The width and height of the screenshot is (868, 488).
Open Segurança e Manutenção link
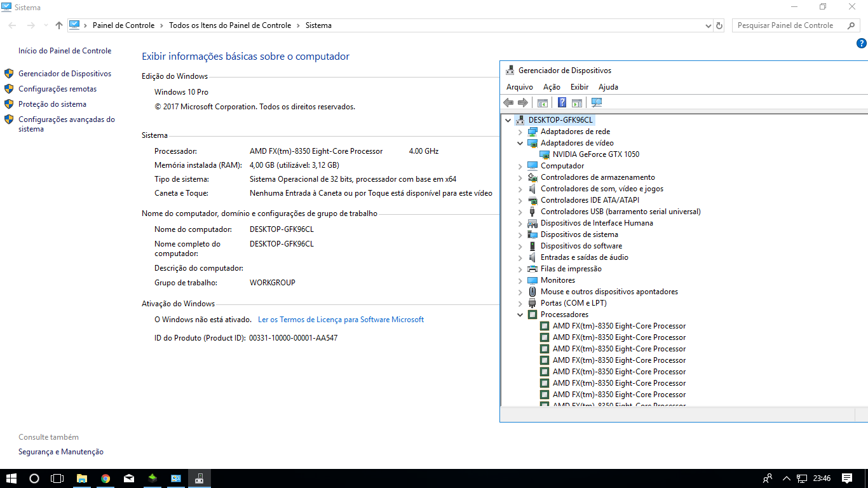(x=61, y=452)
